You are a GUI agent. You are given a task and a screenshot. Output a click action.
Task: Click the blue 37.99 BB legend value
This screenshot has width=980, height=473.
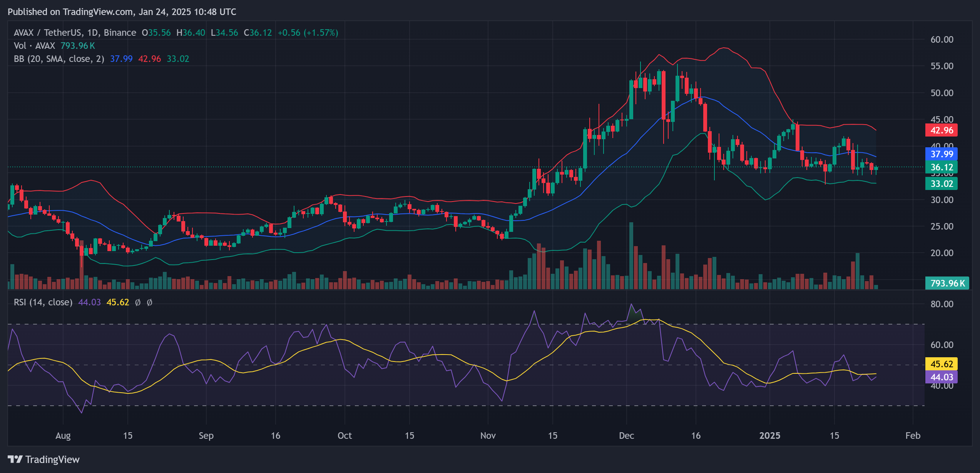[121, 59]
